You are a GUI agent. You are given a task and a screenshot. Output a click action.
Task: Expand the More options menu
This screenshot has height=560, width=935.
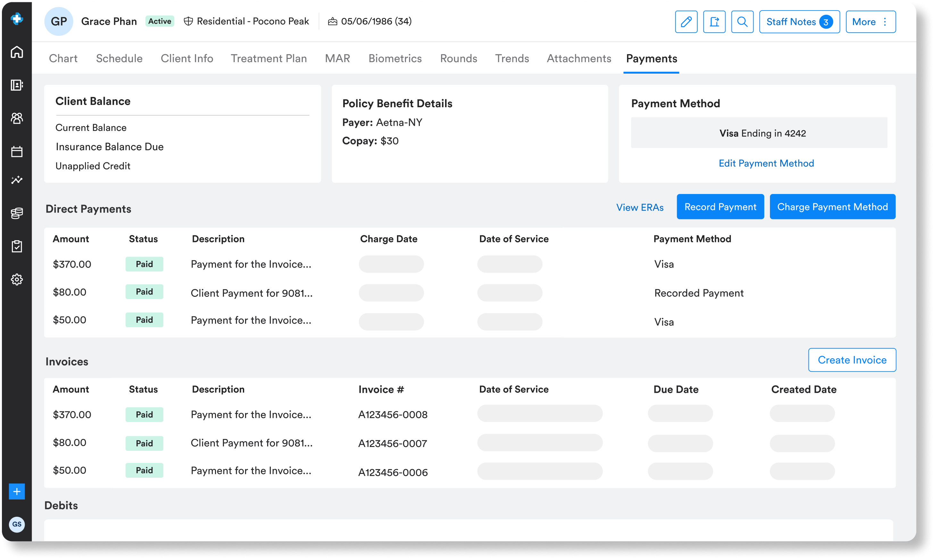[870, 22]
